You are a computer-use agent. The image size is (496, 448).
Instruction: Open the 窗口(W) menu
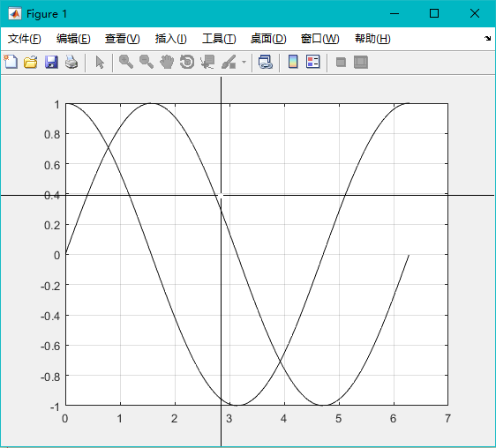[319, 39]
